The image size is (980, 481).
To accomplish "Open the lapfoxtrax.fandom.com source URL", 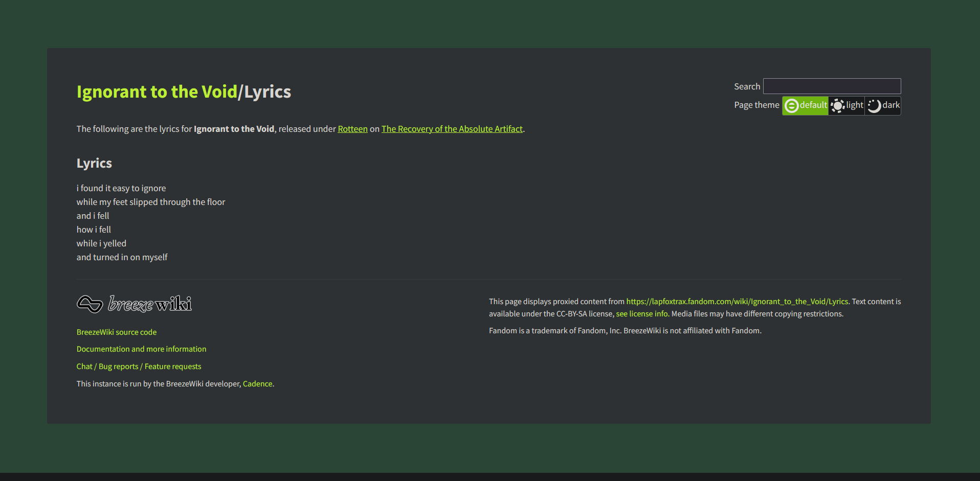I will 737,302.
